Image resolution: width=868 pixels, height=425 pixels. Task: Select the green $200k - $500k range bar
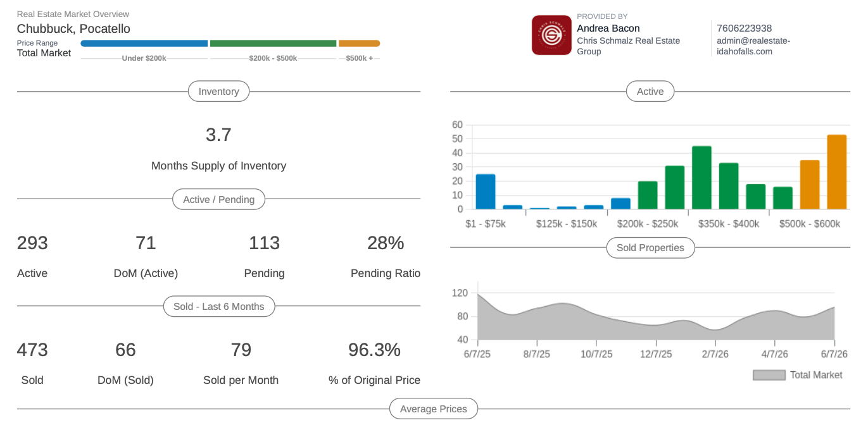[273, 44]
